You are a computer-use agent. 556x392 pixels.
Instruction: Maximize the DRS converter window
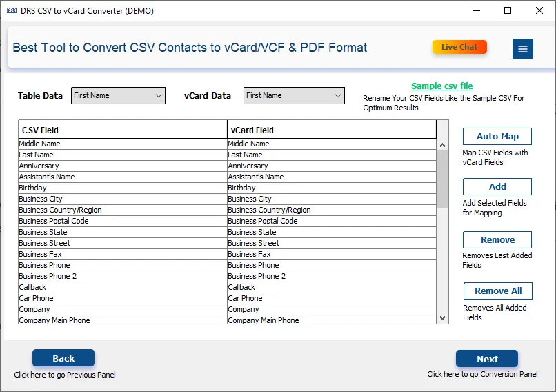pos(508,10)
